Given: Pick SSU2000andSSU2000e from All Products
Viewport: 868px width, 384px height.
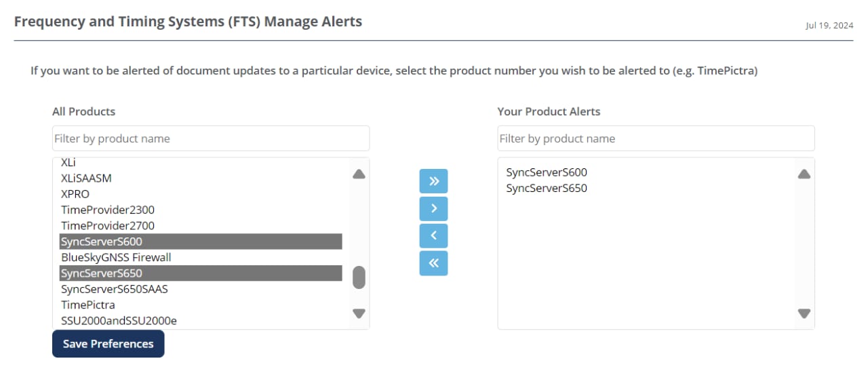Looking at the screenshot, I should click(x=119, y=320).
